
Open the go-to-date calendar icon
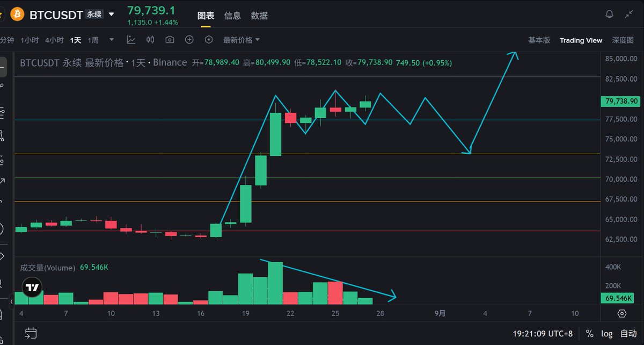tap(31, 333)
